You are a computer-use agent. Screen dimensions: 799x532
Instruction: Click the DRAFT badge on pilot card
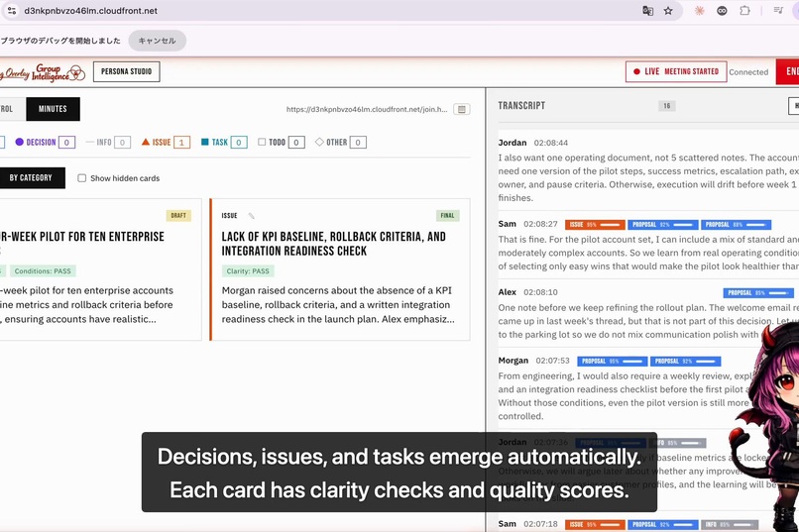pos(178,215)
